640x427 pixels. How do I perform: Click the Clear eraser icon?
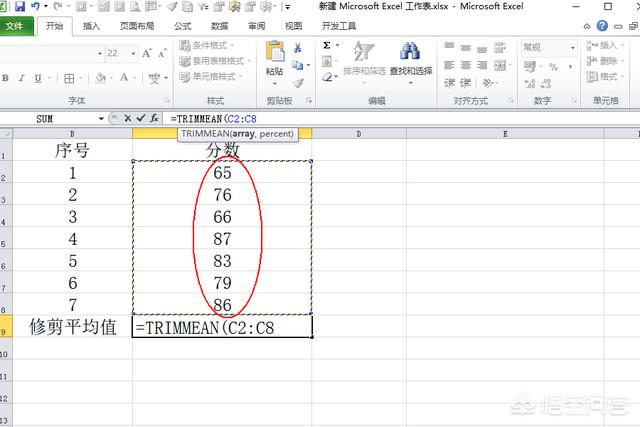(x=327, y=77)
